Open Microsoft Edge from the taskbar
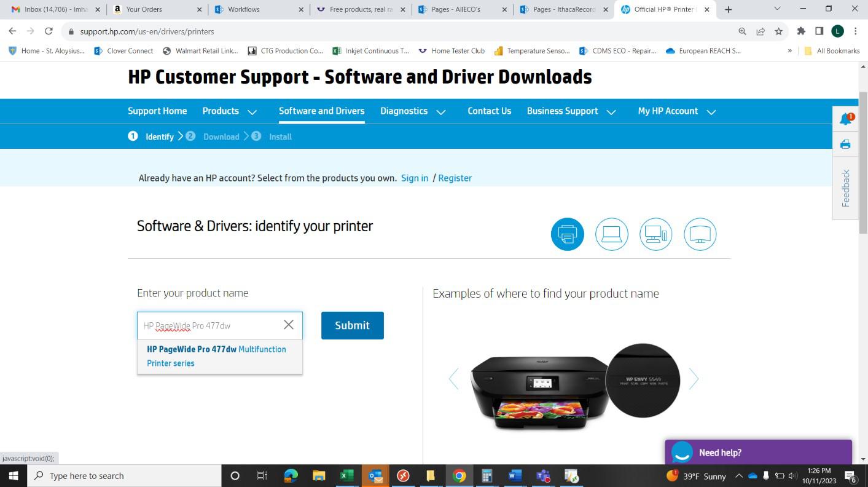Viewport: 868px width, 487px height. (x=291, y=476)
